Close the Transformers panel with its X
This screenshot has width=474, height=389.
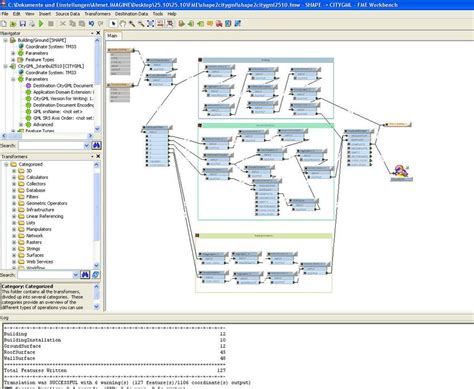tap(98, 156)
